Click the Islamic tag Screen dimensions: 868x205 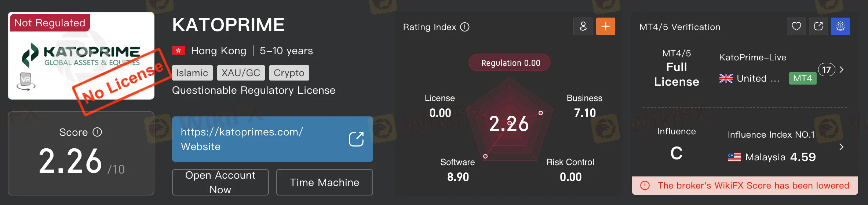pyautogui.click(x=192, y=73)
